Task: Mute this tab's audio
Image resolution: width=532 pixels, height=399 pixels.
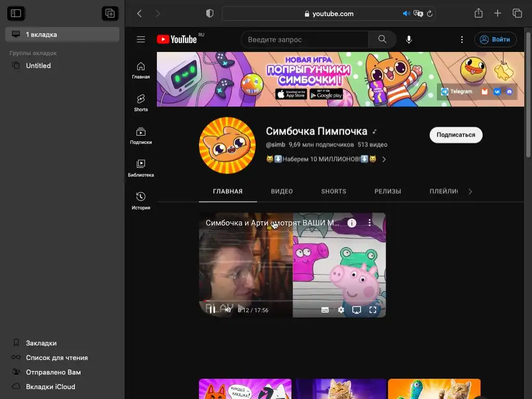Action: pos(406,14)
